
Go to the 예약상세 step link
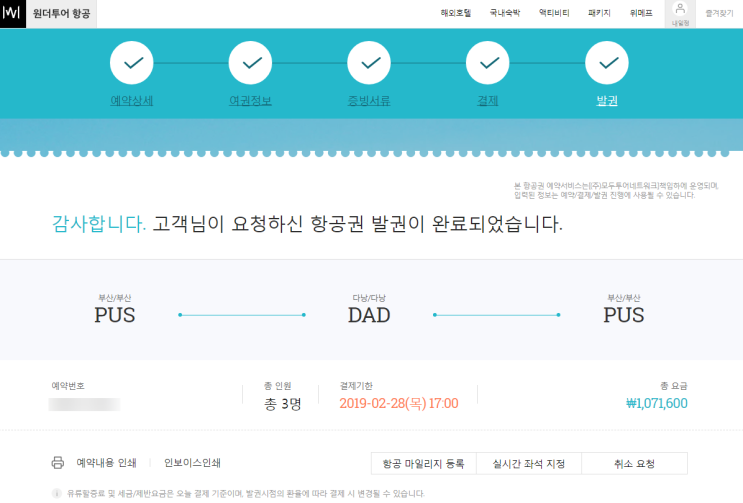click(x=132, y=100)
